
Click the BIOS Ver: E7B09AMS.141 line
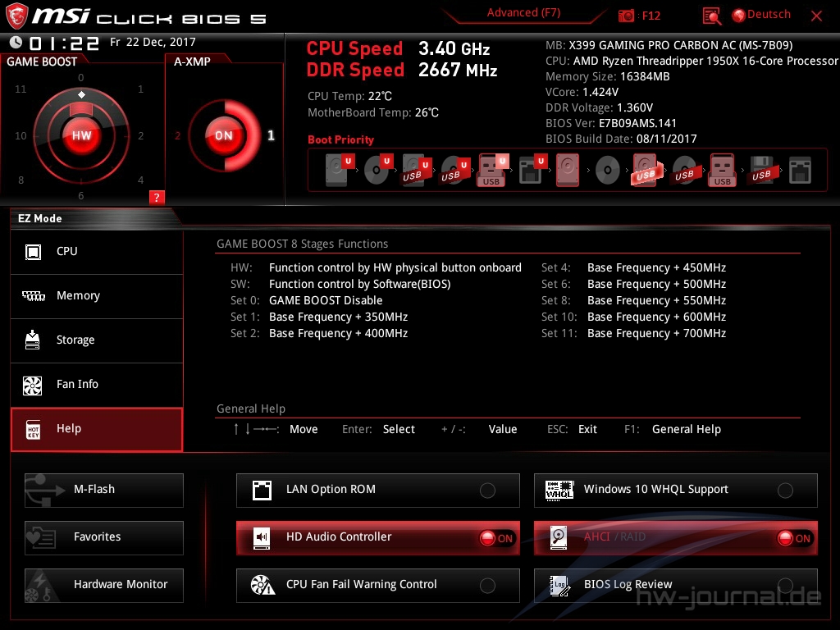coord(610,123)
